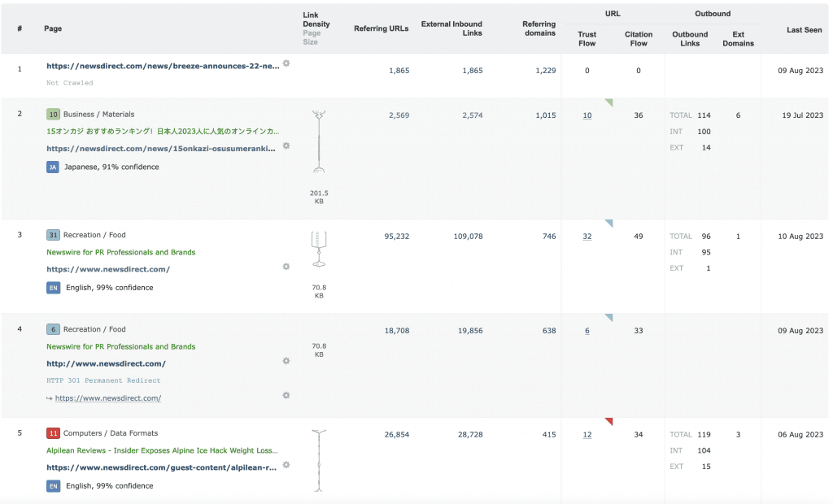Click Referring domains value 415
This screenshot has width=833, height=504.
point(549,434)
